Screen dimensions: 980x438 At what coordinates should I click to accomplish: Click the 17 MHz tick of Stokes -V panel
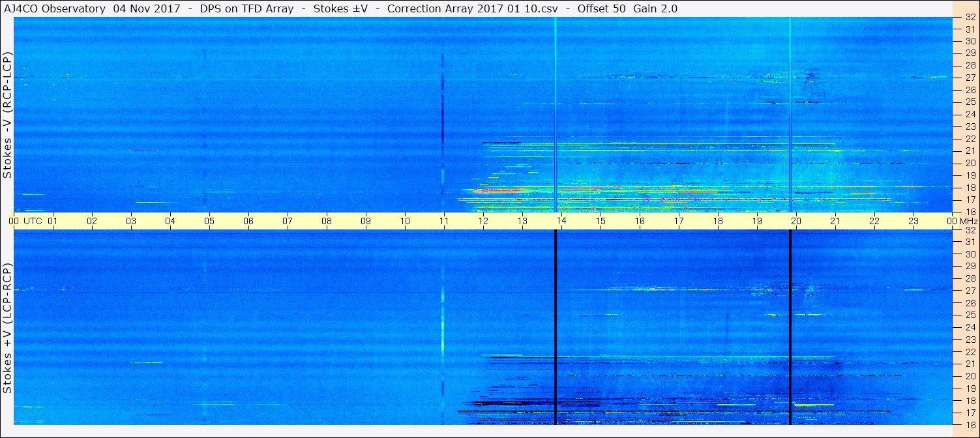tap(970, 199)
